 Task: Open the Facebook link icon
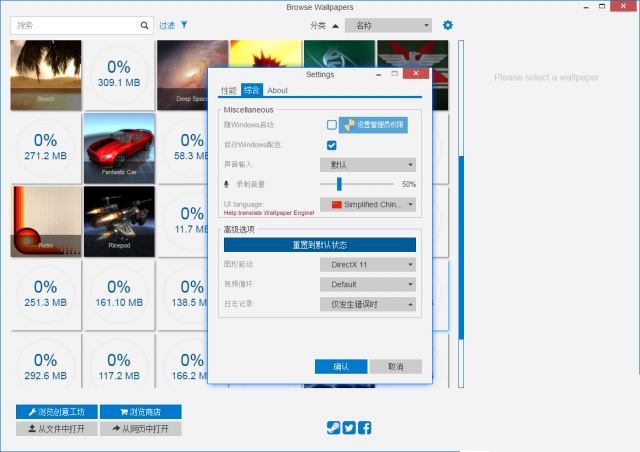pyautogui.click(x=365, y=428)
